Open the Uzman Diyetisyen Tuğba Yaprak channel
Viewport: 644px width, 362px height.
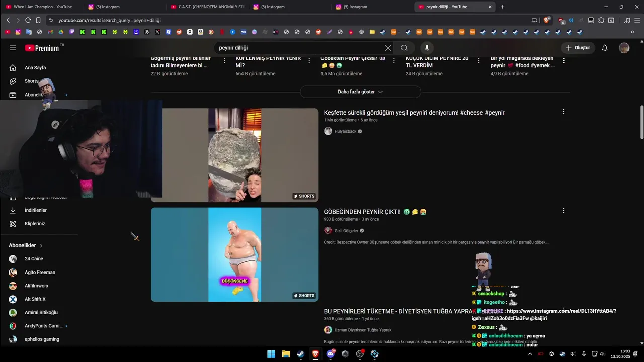[363, 330]
